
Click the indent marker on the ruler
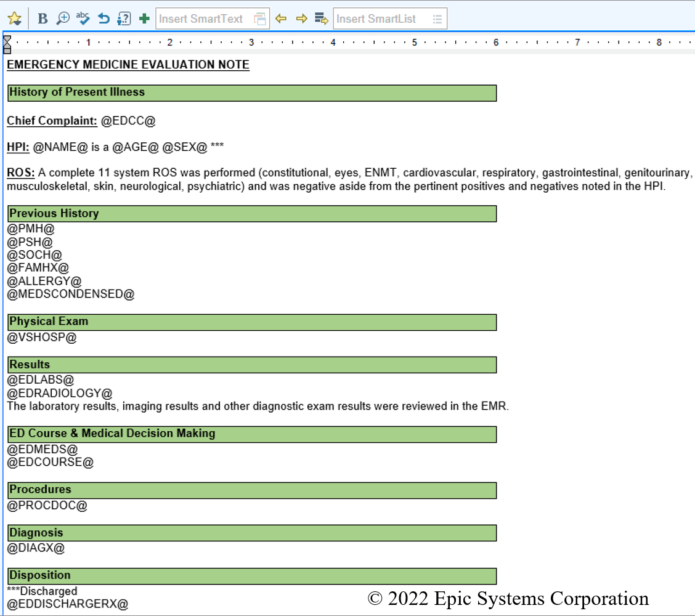pos(7,44)
